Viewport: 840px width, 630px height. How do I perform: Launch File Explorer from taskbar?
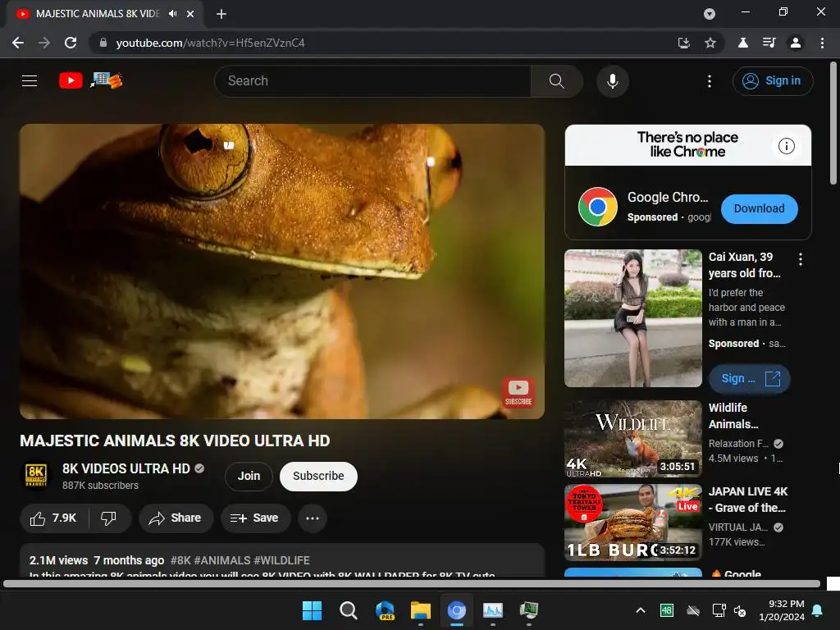(x=421, y=610)
